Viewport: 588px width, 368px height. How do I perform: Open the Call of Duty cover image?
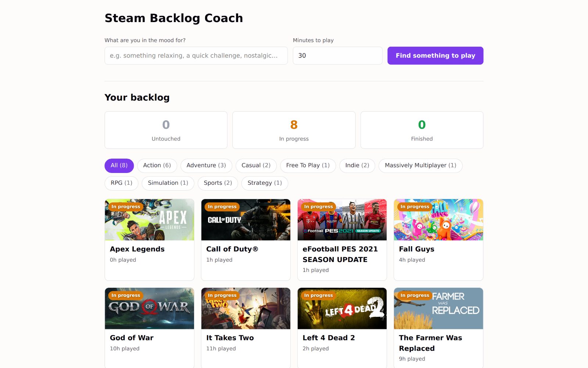click(246, 220)
